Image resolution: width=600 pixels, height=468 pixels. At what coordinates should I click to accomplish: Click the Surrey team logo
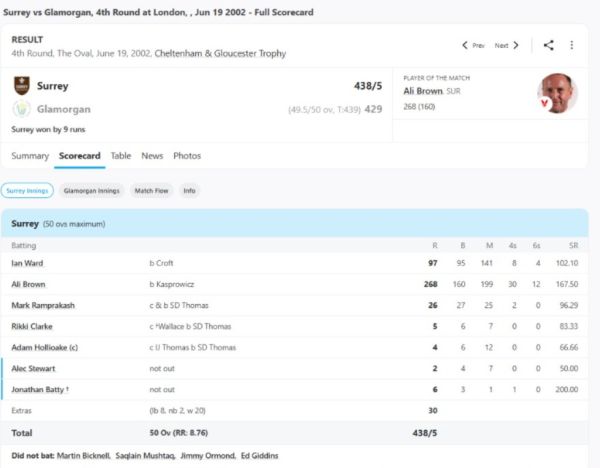(x=22, y=86)
